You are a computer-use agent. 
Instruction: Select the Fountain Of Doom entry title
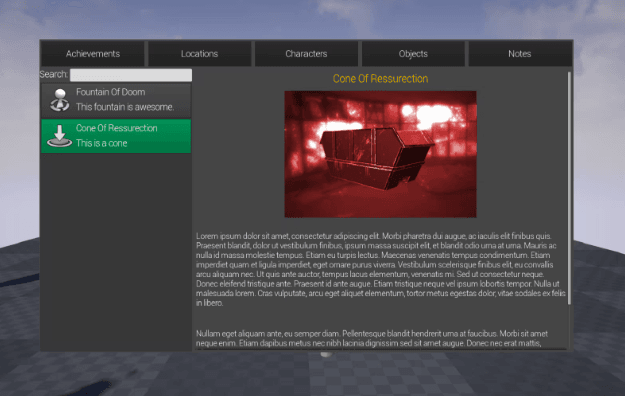pos(110,92)
